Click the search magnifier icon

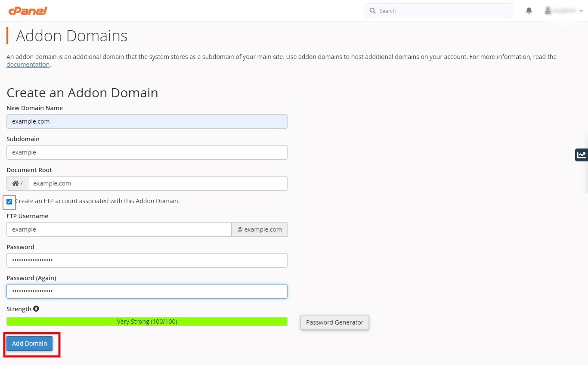373,11
